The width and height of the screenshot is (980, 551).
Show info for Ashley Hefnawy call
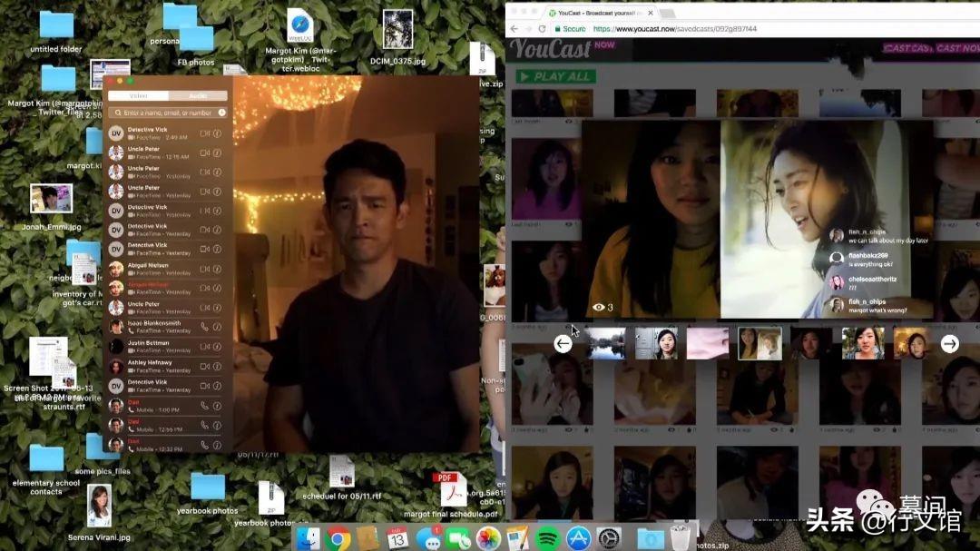coord(218,366)
